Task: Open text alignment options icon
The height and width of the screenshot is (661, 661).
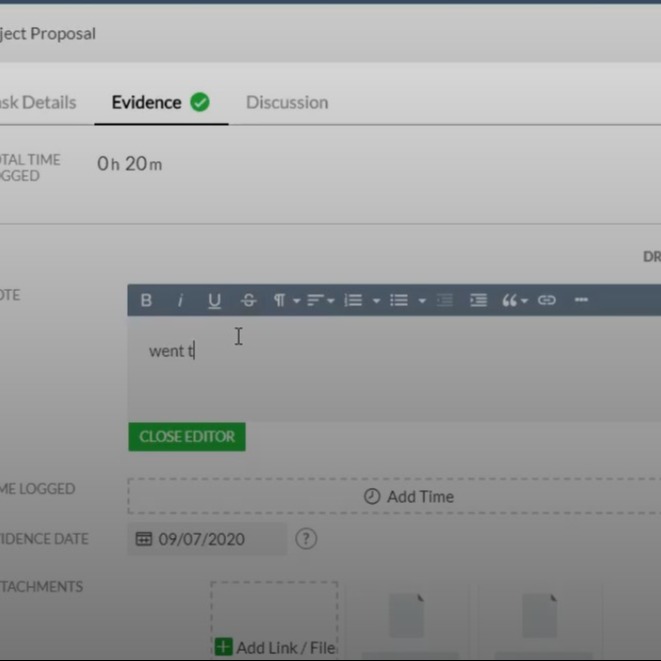Action: pos(316,300)
